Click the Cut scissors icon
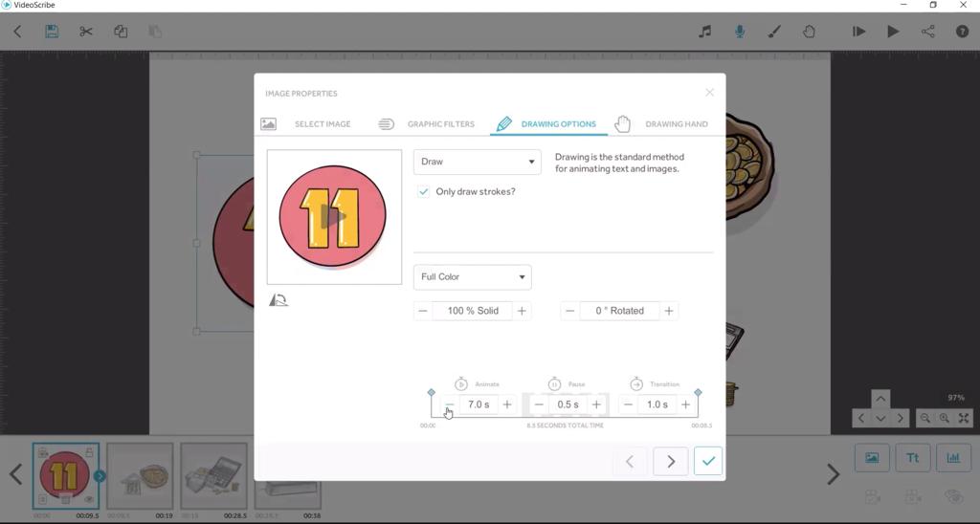 pyautogui.click(x=86, y=32)
